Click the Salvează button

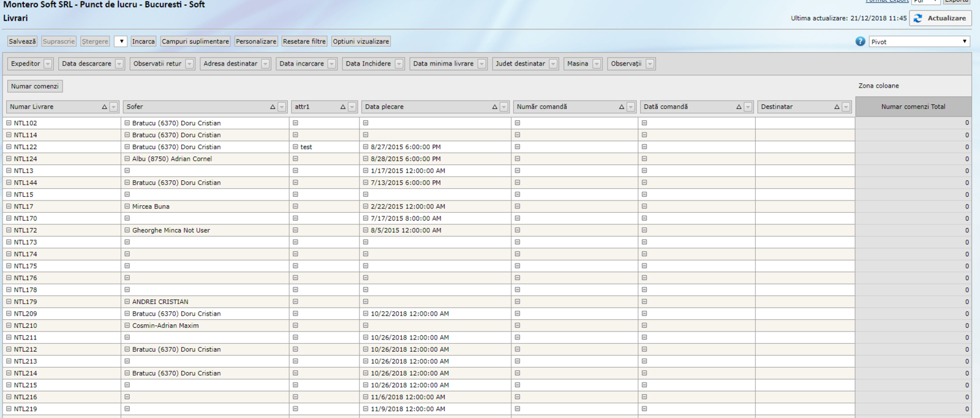[22, 42]
